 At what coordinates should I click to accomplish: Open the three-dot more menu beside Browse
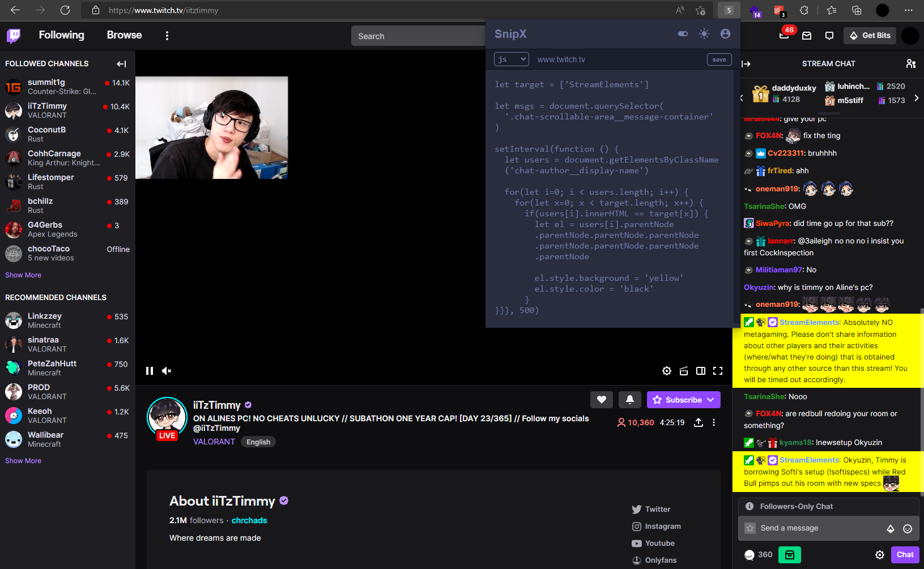click(x=167, y=36)
